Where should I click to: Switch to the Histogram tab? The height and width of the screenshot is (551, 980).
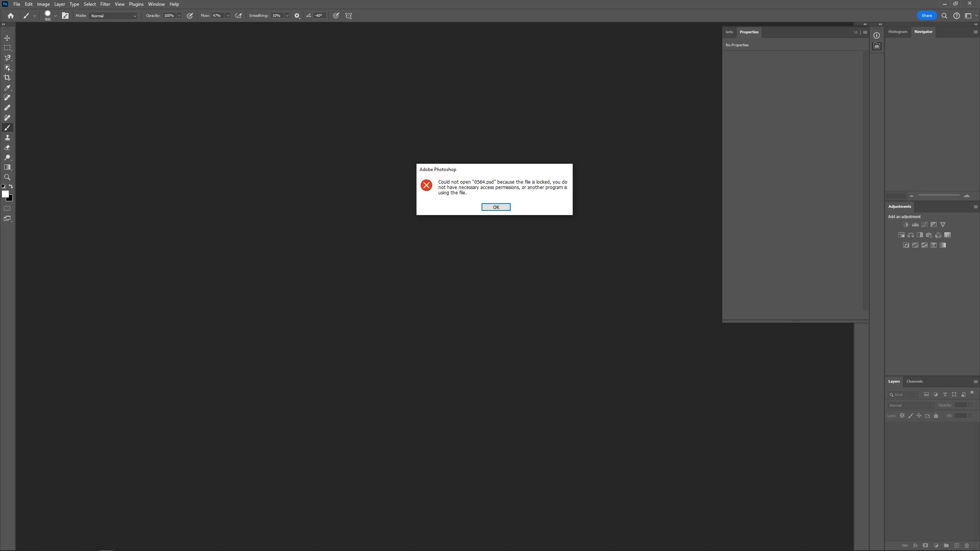click(x=898, y=32)
